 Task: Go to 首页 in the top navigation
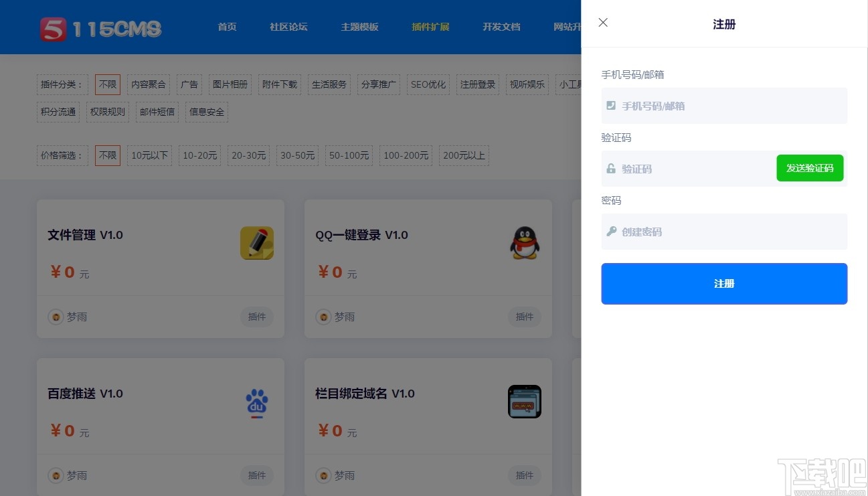pos(227,27)
